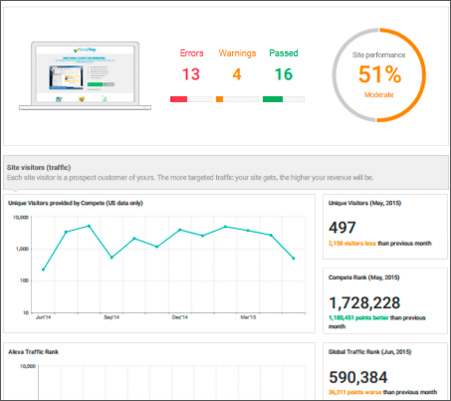
Task: Click the 1,180,451 points better text
Action: (x=359, y=318)
